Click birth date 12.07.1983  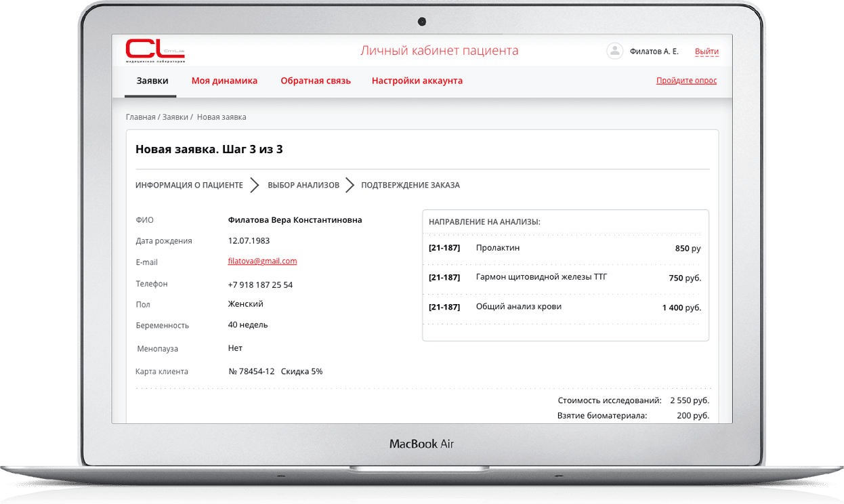[x=249, y=240]
